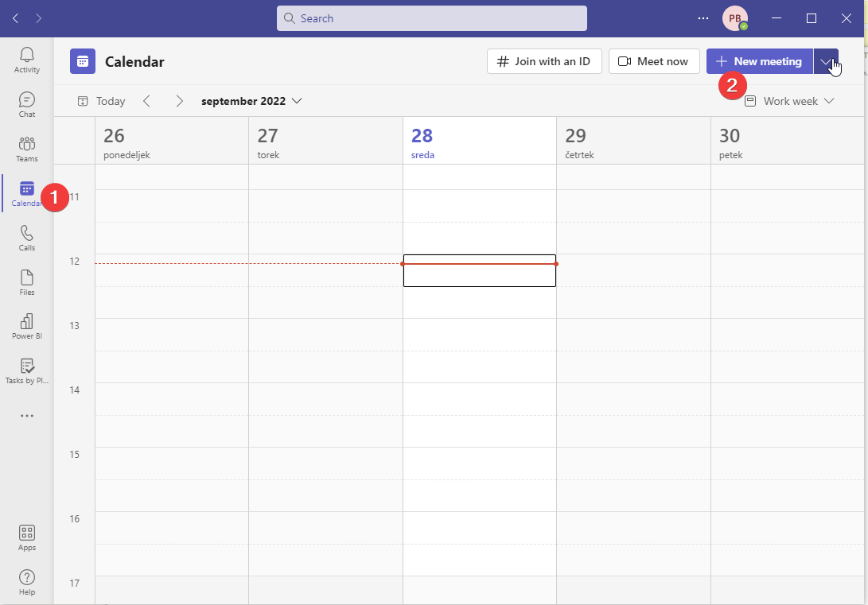
Task: Jump to Today in the calendar
Action: pyautogui.click(x=102, y=101)
